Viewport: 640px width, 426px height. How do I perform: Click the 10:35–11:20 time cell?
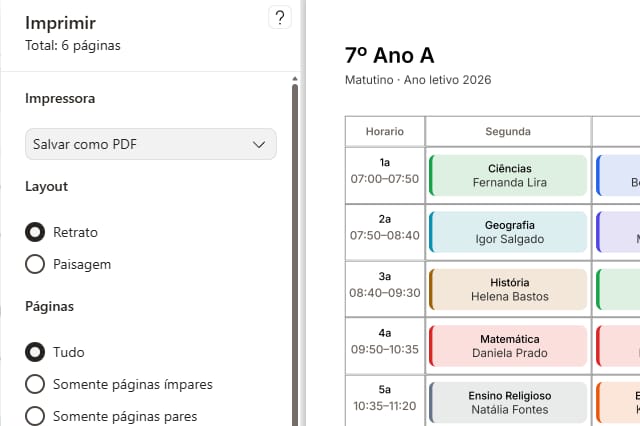pos(385,403)
